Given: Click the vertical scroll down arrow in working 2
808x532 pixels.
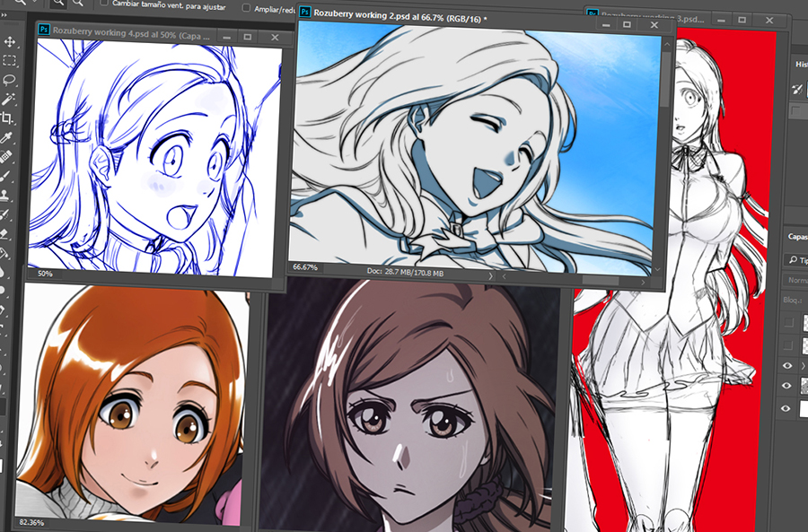Looking at the screenshot, I should [x=657, y=269].
